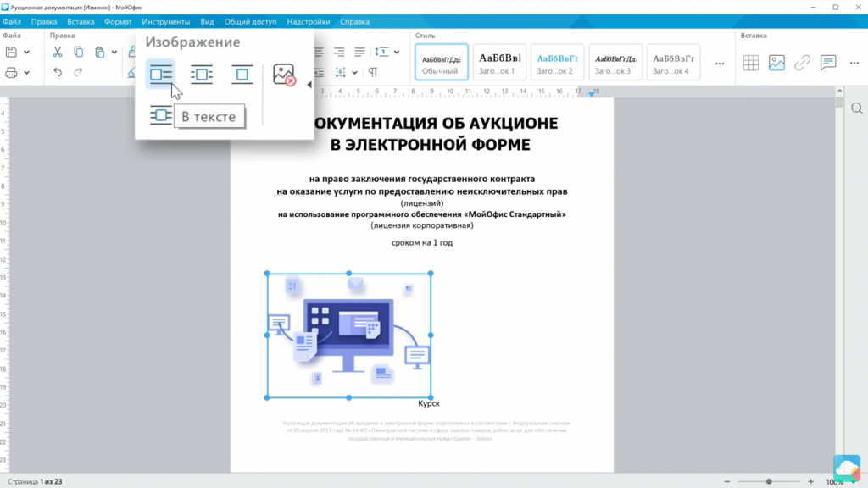Click the zoom slider handle

click(769, 481)
